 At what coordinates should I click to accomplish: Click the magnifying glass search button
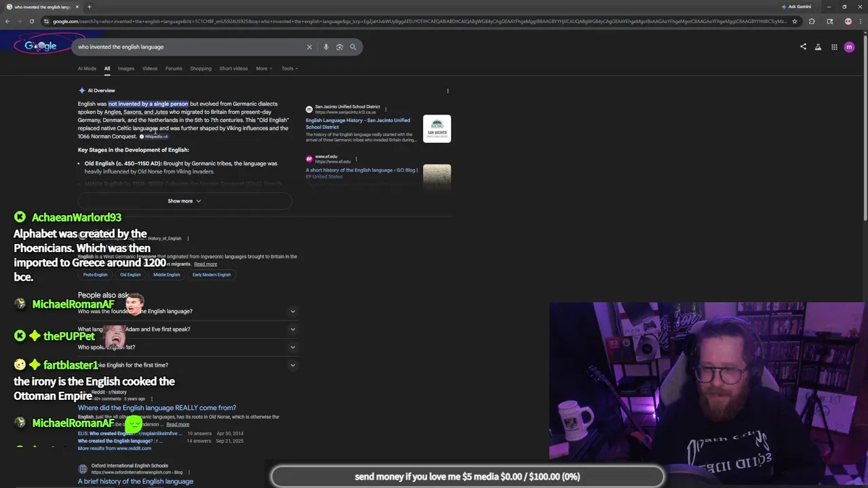click(353, 47)
